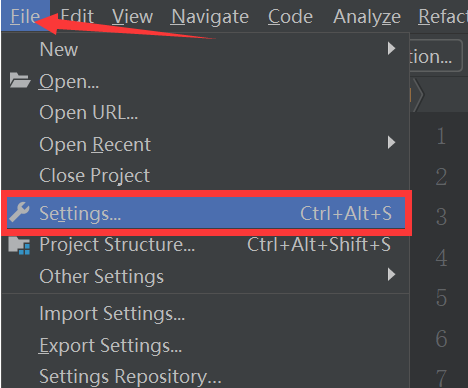Expand the Other Settings submenu arrow
The width and height of the screenshot is (468, 388).
tap(392, 275)
